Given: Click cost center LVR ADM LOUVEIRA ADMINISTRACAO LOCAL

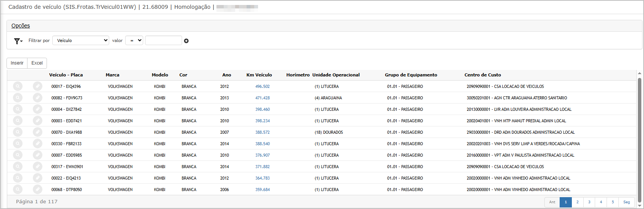Looking at the screenshot, I should [519, 109].
